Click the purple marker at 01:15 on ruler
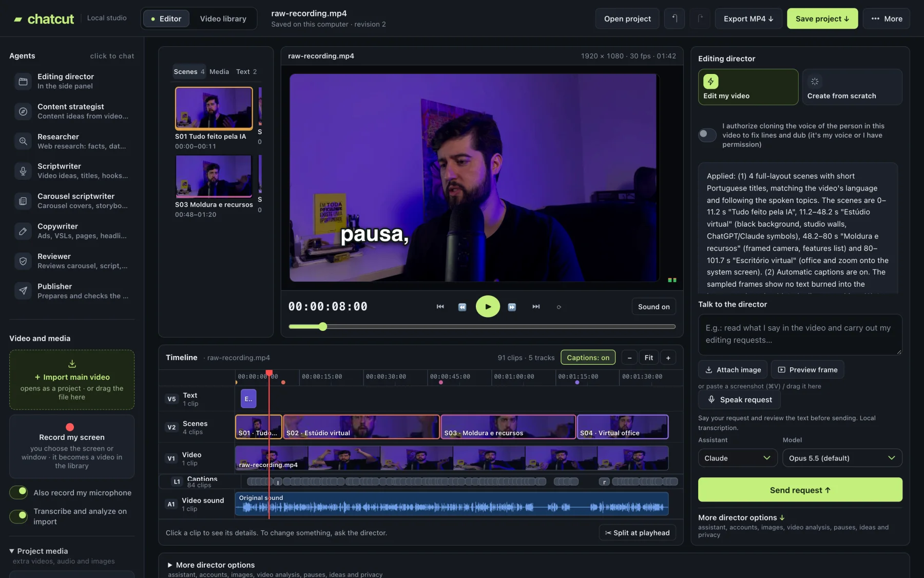 coord(577,382)
